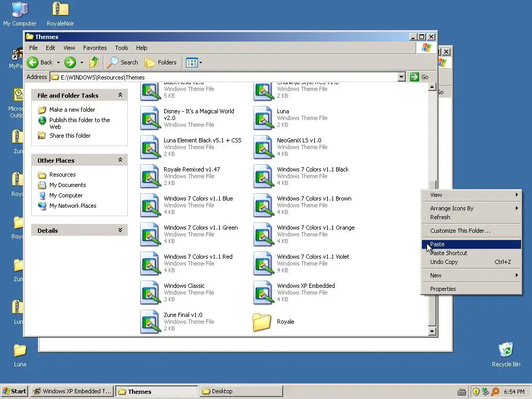Viewport: 532px width, 399px height.
Task: Choose Refresh from the context menu
Action: (x=471, y=217)
